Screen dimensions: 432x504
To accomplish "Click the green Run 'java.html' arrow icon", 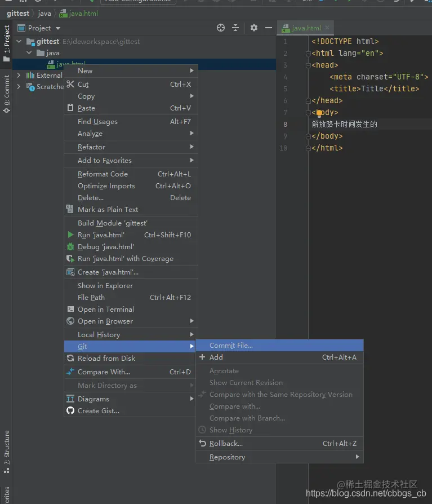I will tap(70, 235).
